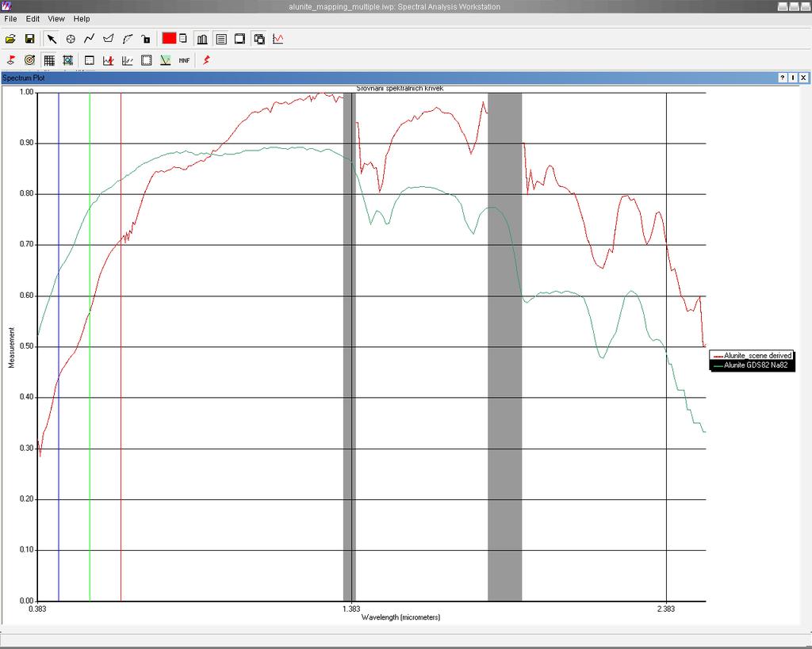Select the polyline drawing tool
The image size is (812, 649).
tap(89, 39)
